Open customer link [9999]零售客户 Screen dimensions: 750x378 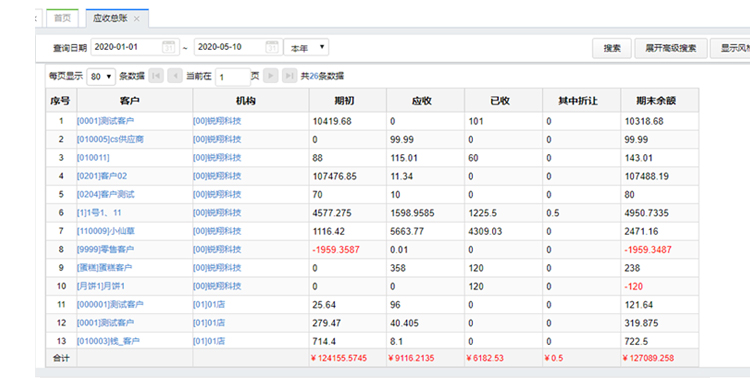(105, 249)
